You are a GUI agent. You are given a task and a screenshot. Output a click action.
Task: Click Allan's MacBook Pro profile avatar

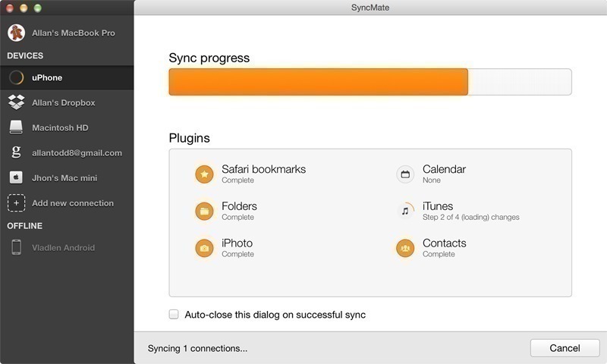point(16,33)
